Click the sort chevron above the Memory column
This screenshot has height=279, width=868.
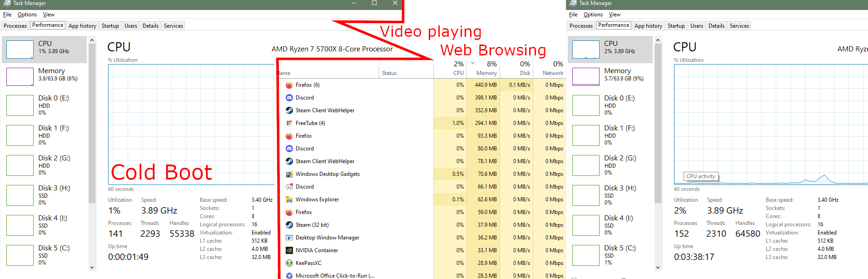coord(473,63)
